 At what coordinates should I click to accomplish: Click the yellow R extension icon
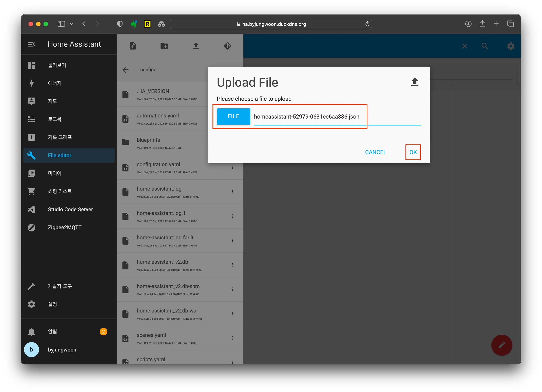(x=147, y=24)
